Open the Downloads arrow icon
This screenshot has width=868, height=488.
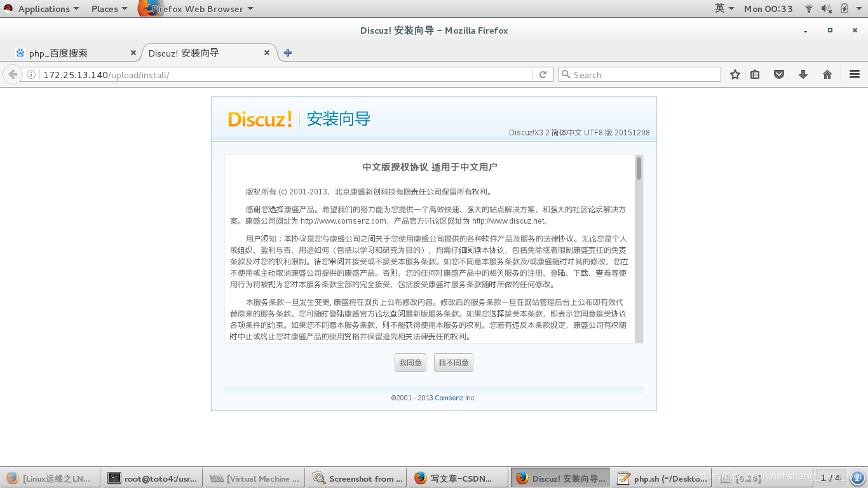pyautogui.click(x=803, y=74)
